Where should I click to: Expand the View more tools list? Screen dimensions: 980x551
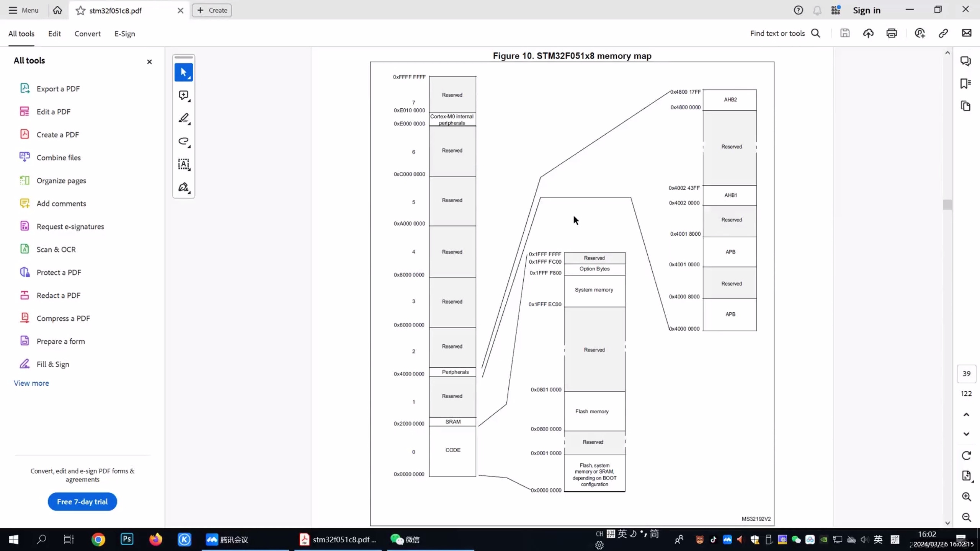click(x=31, y=383)
